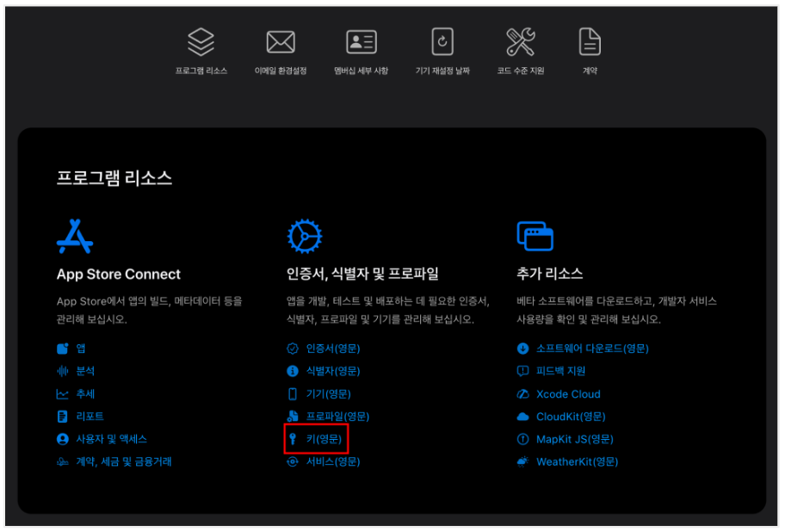Click the document icon beside 리포트
The height and width of the screenshot is (532, 785).
coord(63,417)
